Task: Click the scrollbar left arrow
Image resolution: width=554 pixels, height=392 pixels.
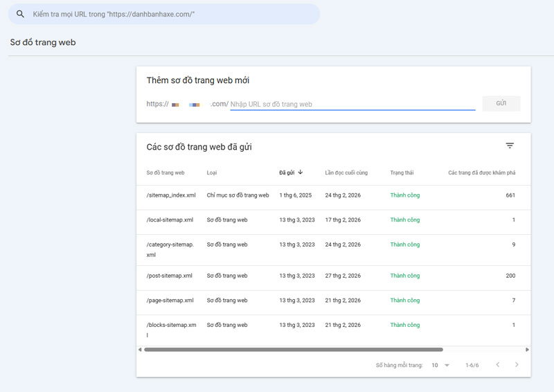Action: coord(140,350)
